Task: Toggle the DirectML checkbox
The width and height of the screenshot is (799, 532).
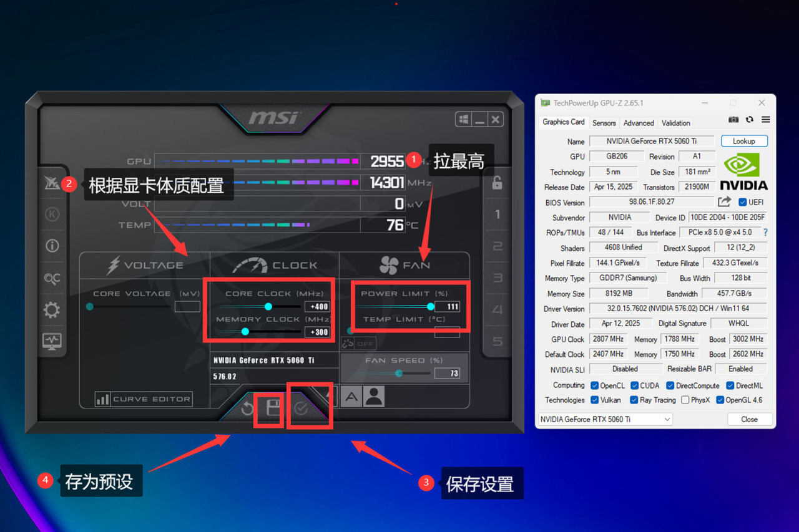Action: coord(730,385)
